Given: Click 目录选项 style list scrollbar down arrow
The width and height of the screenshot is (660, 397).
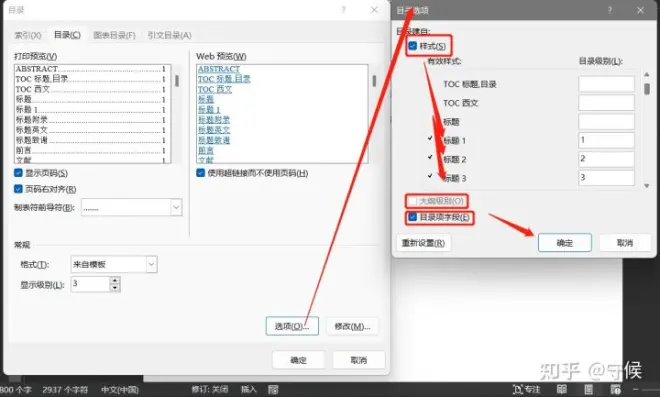Looking at the screenshot, I should [647, 186].
